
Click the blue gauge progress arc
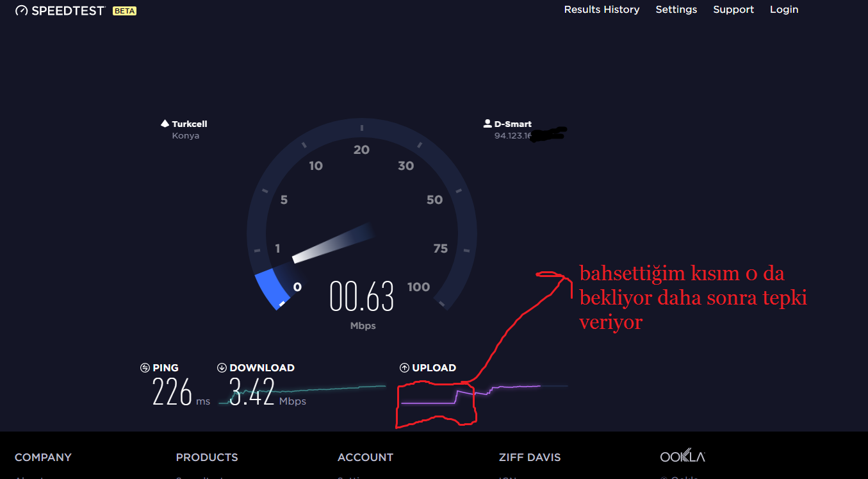pyautogui.click(x=273, y=289)
